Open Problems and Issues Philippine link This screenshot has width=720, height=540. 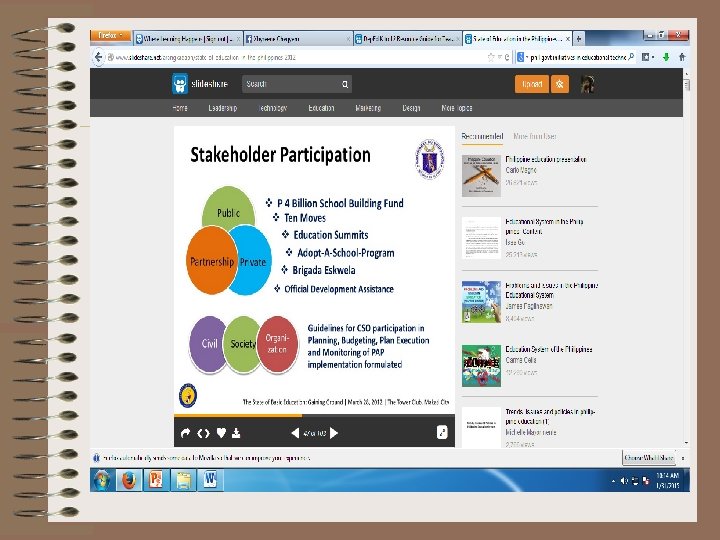(551, 290)
